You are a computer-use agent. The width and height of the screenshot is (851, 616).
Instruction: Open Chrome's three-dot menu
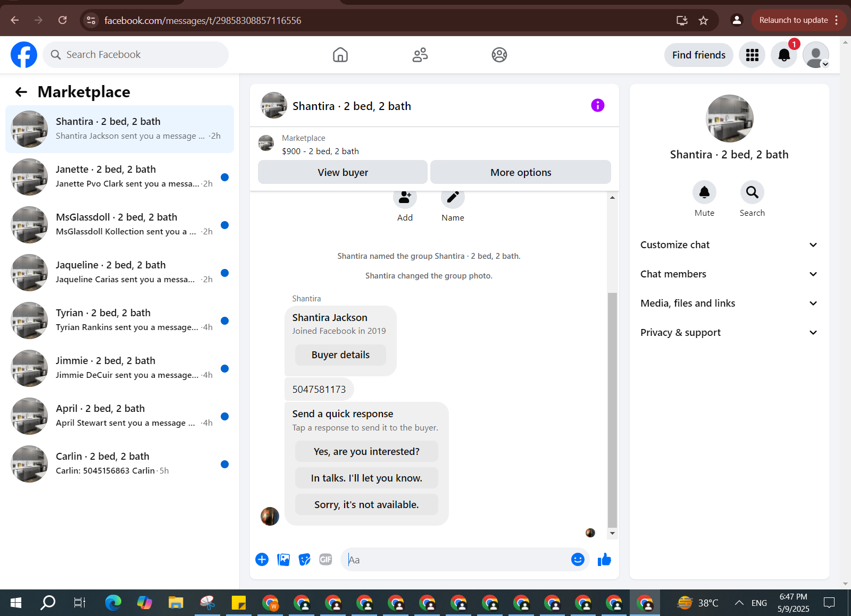(837, 20)
